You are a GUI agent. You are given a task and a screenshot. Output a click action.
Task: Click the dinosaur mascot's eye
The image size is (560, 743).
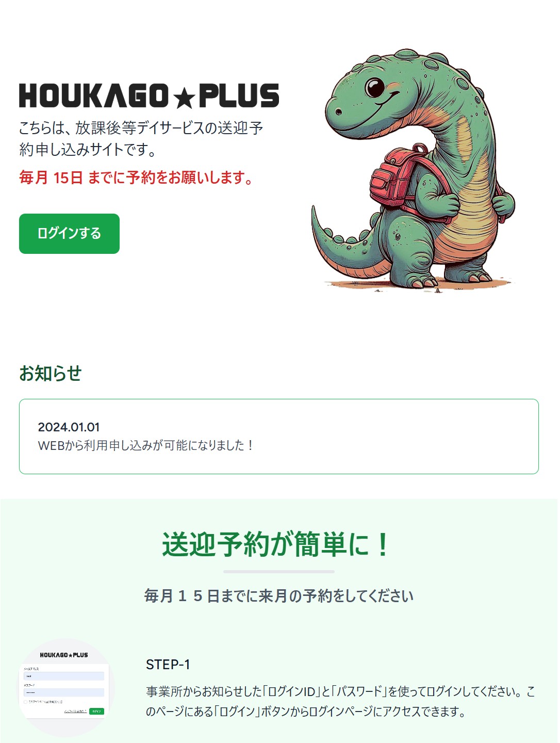coord(375,87)
